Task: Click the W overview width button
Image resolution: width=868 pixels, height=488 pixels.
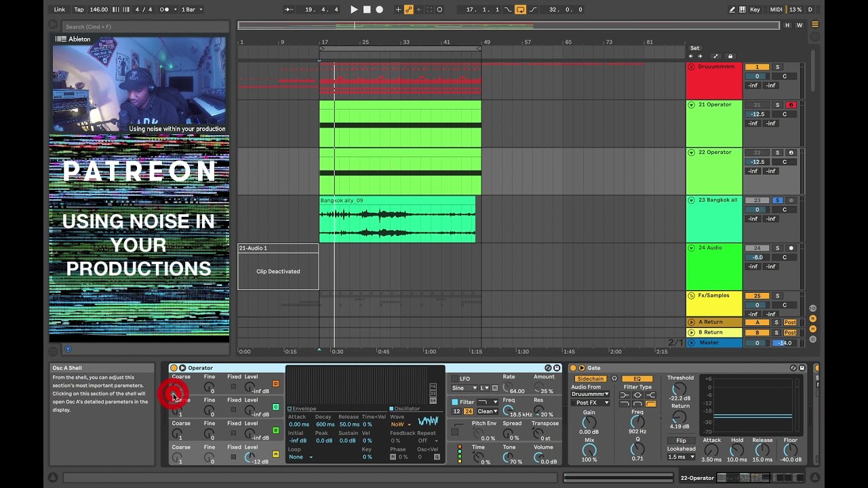Action: pos(800,25)
